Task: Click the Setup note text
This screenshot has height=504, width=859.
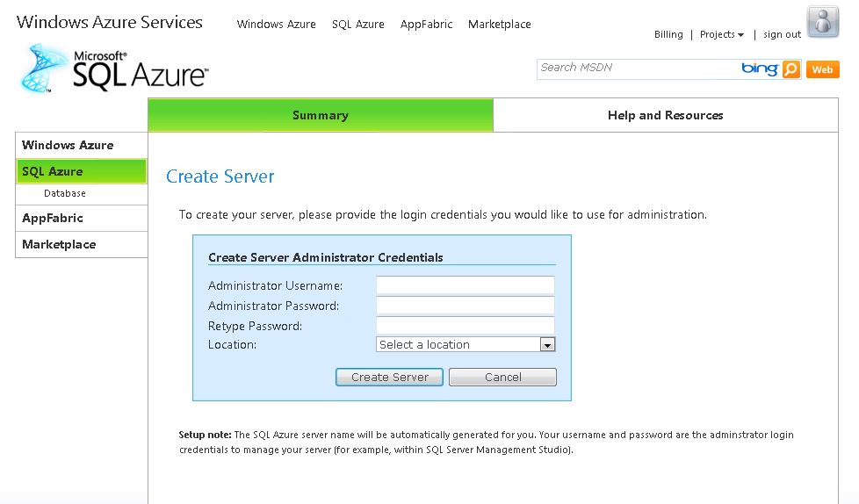Action: pos(487,442)
